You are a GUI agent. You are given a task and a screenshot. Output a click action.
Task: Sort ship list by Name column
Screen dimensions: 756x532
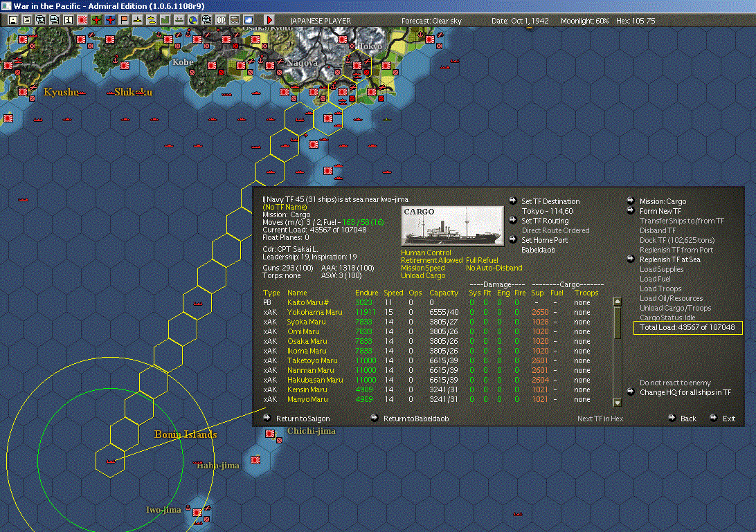click(x=297, y=293)
